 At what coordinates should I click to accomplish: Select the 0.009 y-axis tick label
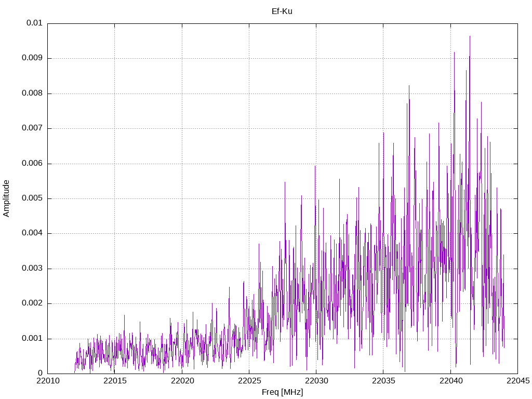(32, 58)
